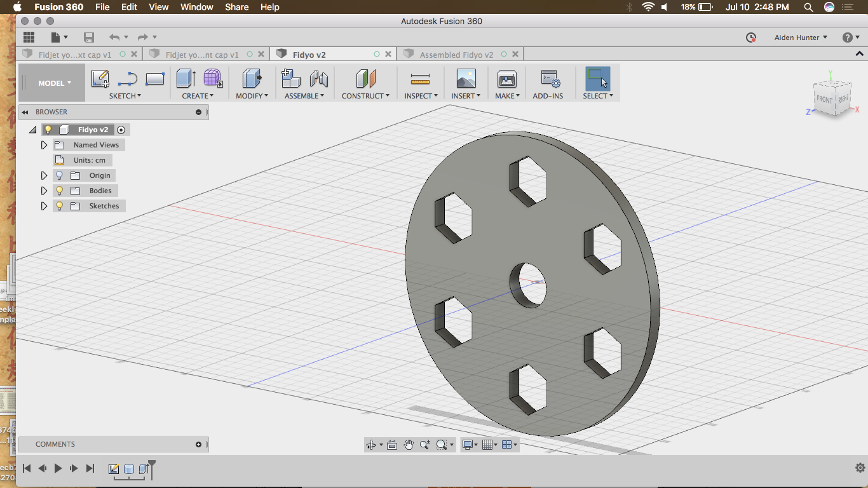The image size is (868, 488).
Task: Click the Undo arrow
Action: [x=114, y=37]
